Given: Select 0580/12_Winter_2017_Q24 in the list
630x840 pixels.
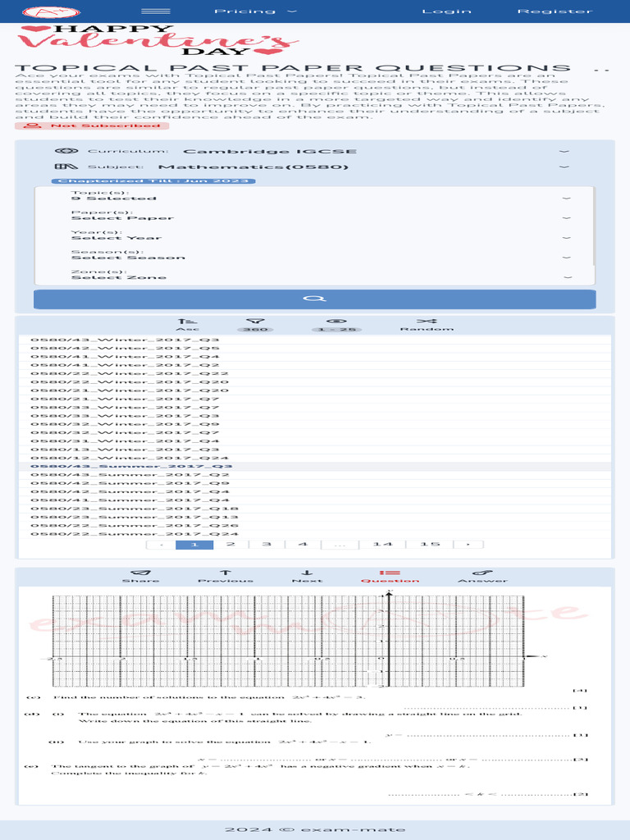Looking at the screenshot, I should tap(315, 458).
